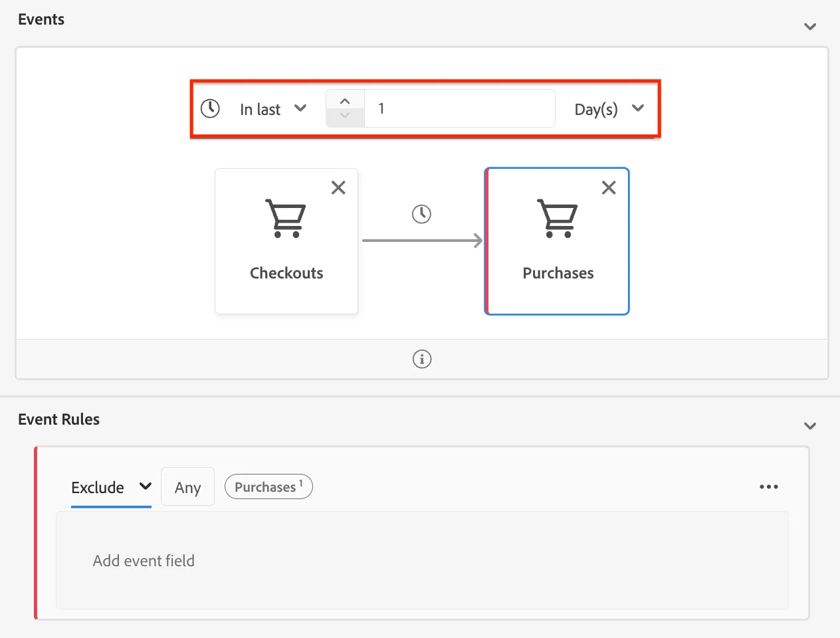Click the clock icon beside In last
The width and height of the screenshot is (840, 638).
click(x=210, y=108)
